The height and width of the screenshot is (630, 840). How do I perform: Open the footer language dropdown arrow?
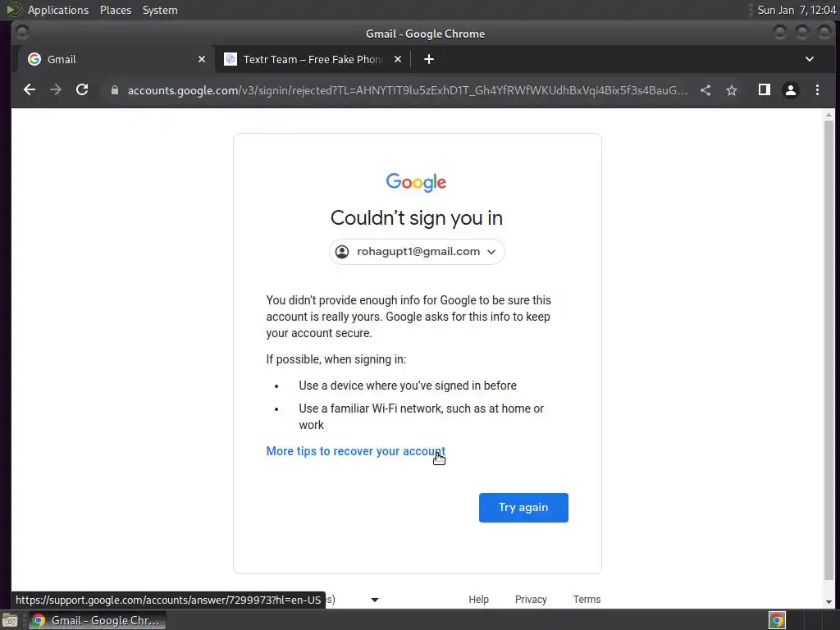375,600
